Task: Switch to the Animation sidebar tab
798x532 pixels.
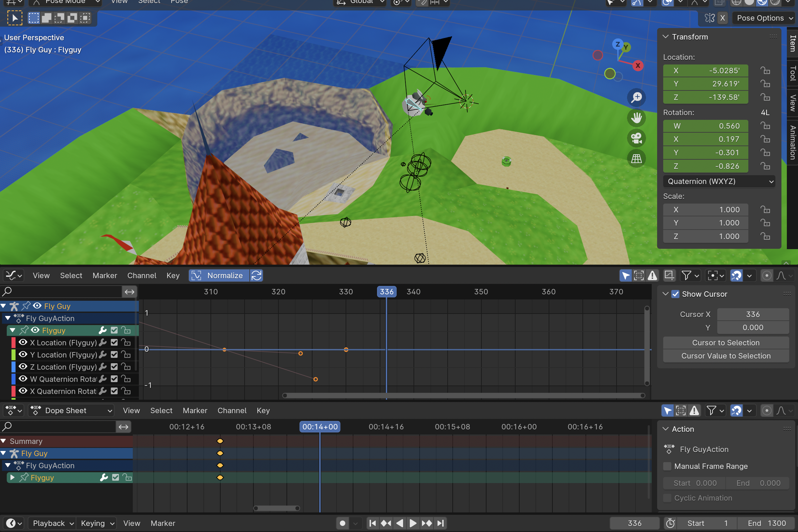Action: [x=793, y=142]
